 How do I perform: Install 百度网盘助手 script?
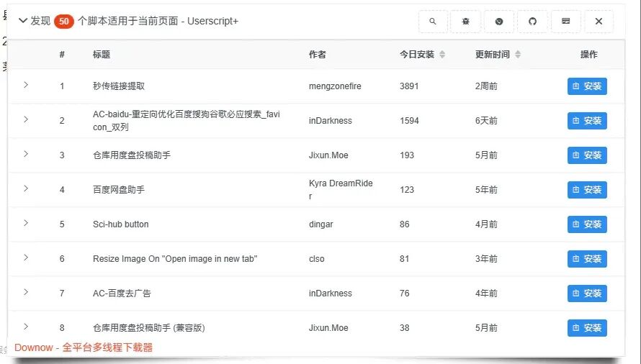click(587, 190)
